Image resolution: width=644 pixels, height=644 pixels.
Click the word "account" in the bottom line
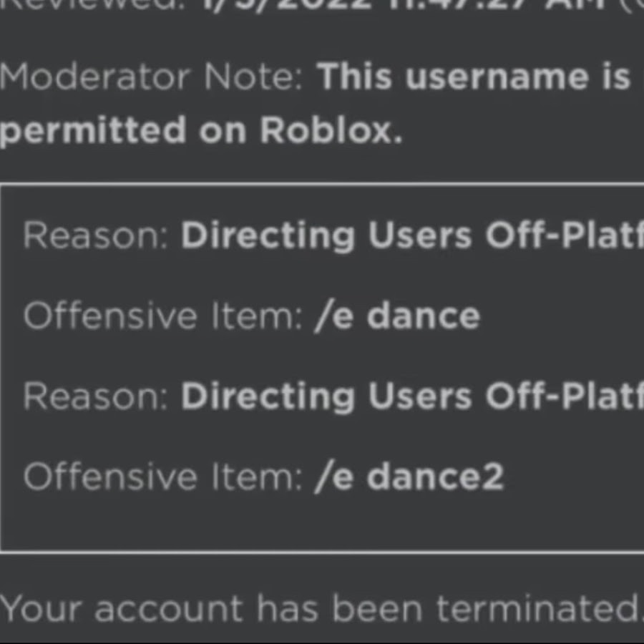click(169, 610)
